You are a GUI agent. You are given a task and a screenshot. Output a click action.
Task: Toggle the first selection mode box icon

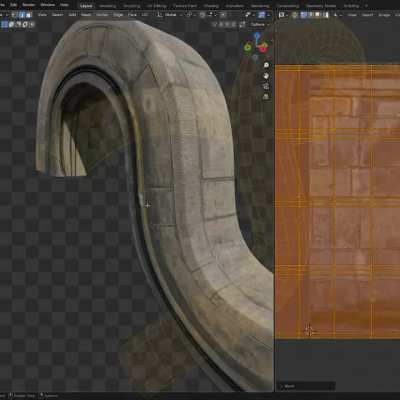4,24
